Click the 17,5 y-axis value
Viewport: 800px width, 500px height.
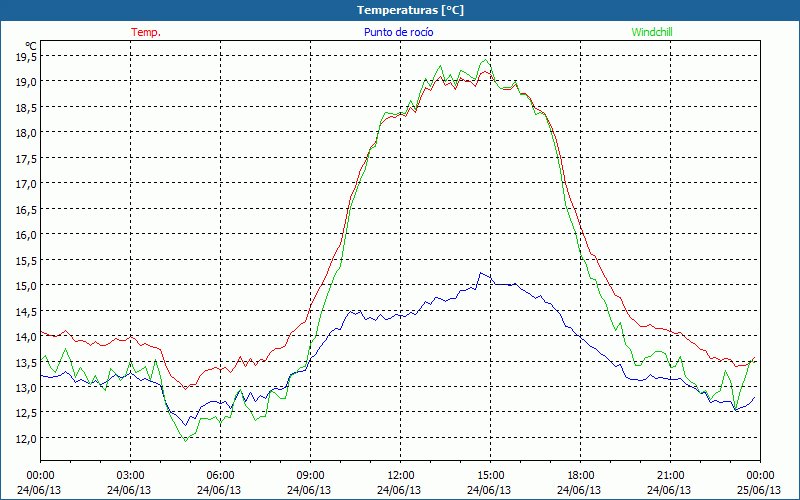(26, 158)
